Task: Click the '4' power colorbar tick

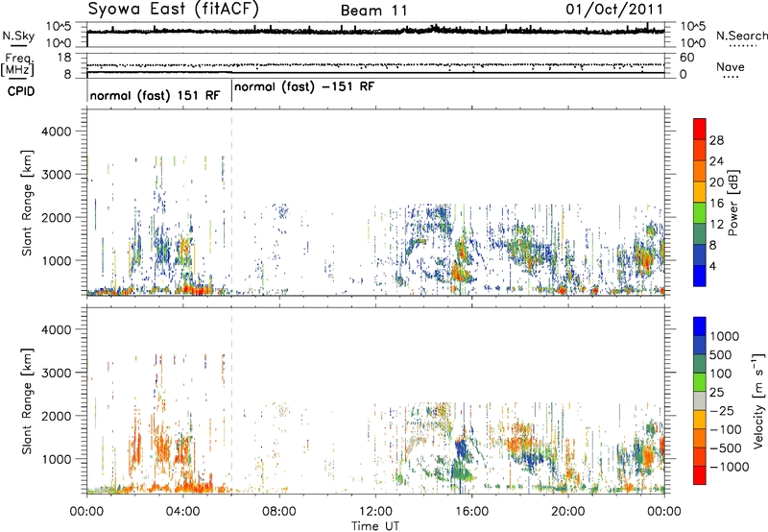Action: pyautogui.click(x=713, y=266)
